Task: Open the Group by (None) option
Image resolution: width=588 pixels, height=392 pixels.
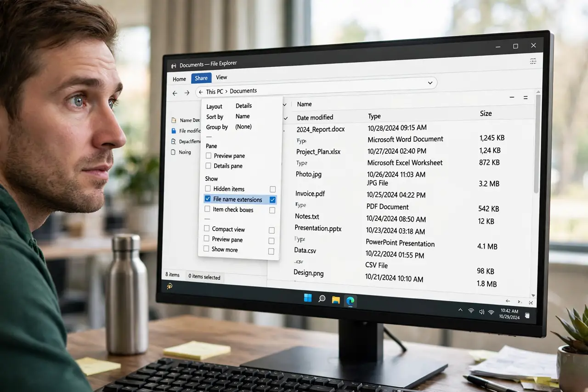Action: tap(243, 127)
